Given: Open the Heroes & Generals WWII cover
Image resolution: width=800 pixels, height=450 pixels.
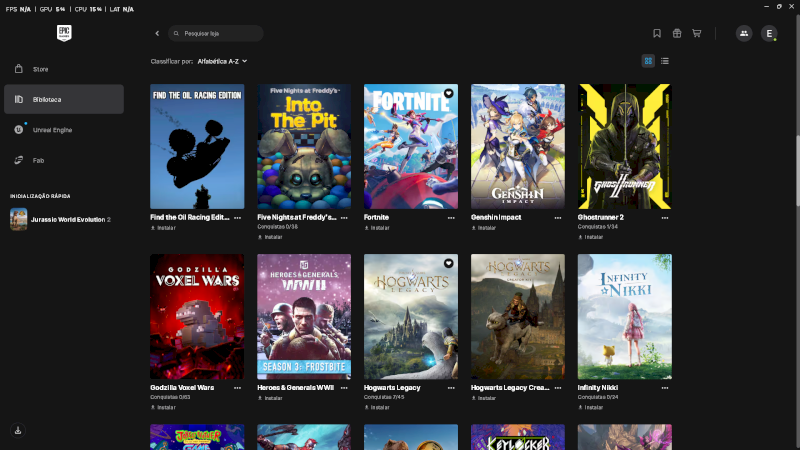Looking at the screenshot, I should (304, 317).
